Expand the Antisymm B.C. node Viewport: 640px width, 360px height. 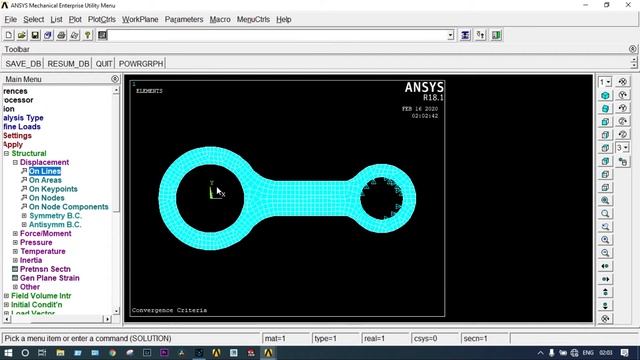[x=24, y=224]
